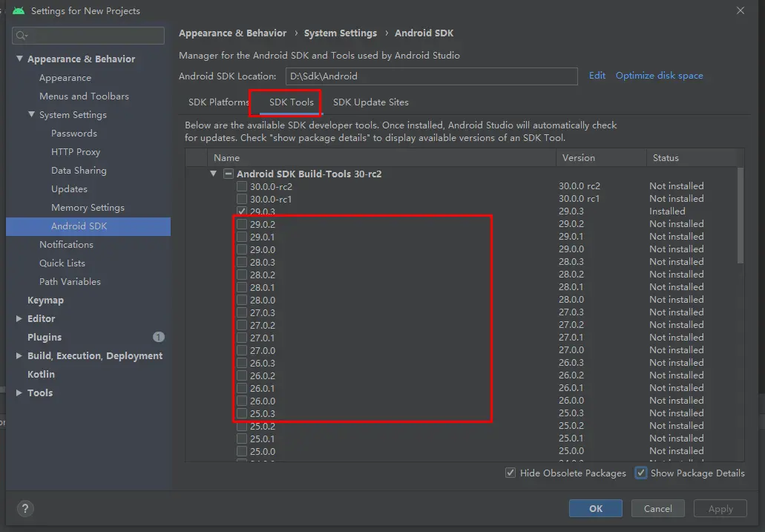Click the SDK tools list vertical scrollbar
The image size is (765, 532).
[x=740, y=214]
